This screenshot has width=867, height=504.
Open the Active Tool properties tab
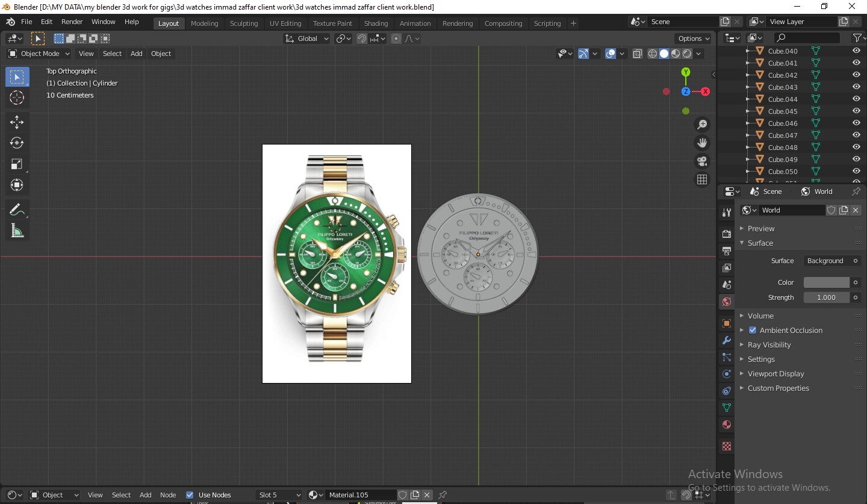(727, 213)
